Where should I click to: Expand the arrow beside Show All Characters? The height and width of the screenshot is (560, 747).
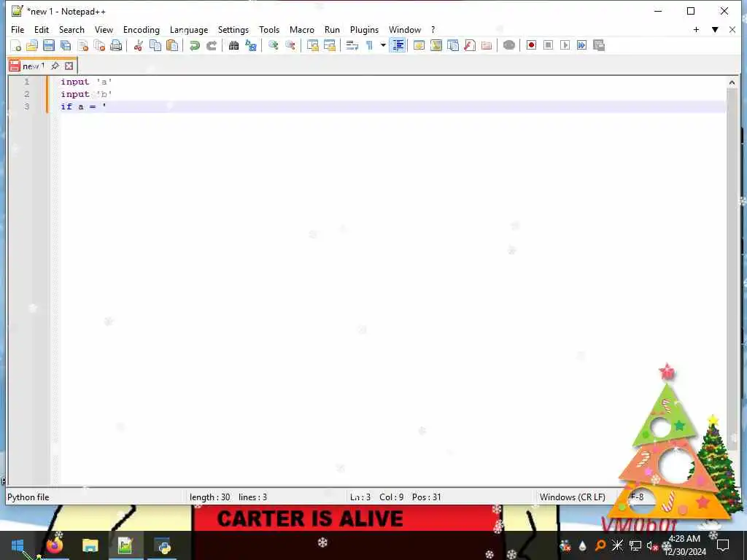(x=382, y=45)
